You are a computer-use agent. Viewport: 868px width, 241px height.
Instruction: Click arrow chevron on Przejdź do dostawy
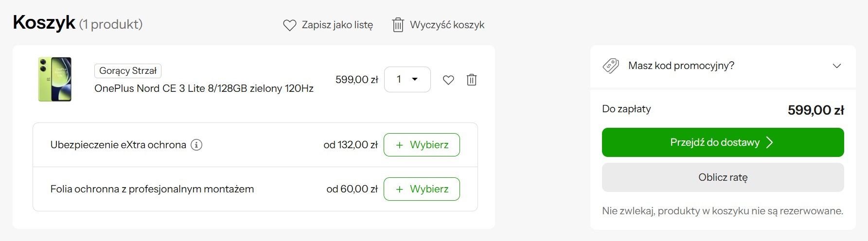(x=769, y=142)
